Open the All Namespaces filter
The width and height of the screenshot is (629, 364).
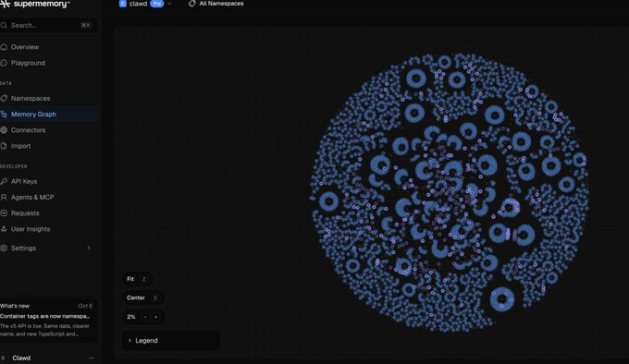pyautogui.click(x=216, y=4)
